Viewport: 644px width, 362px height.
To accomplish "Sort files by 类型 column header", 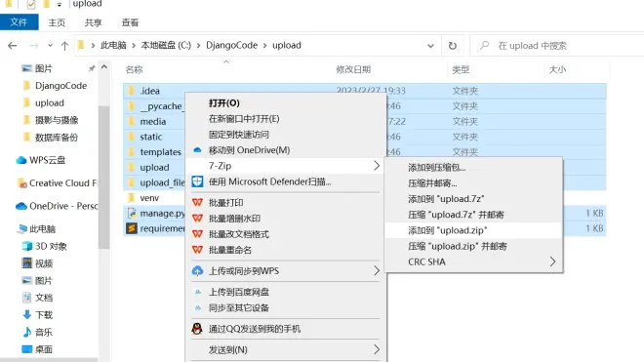I will [461, 69].
